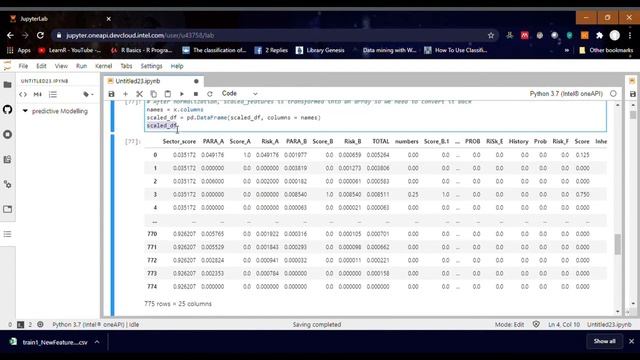Expand options for train1_NewFeature csv download
The width and height of the screenshot is (640, 360).
pyautogui.click(x=97, y=342)
